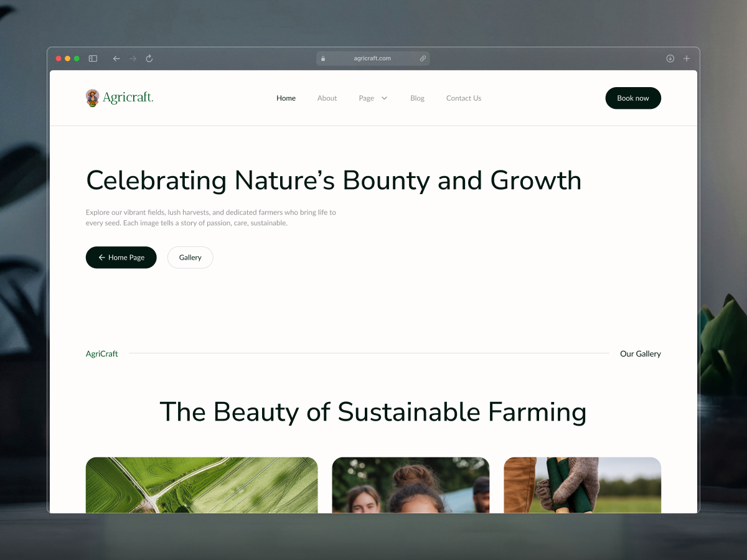The height and width of the screenshot is (560, 747).
Task: Click the padlock icon in the address bar
Action: pos(323,58)
